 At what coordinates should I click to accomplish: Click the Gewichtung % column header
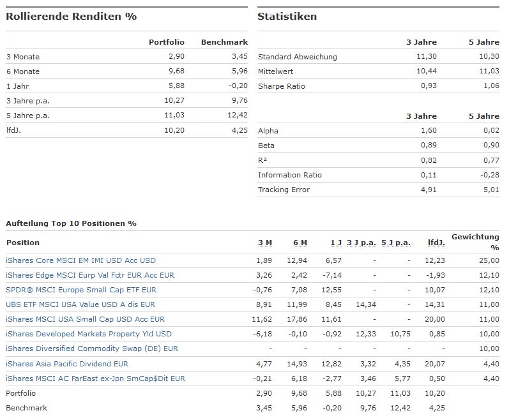(x=475, y=242)
